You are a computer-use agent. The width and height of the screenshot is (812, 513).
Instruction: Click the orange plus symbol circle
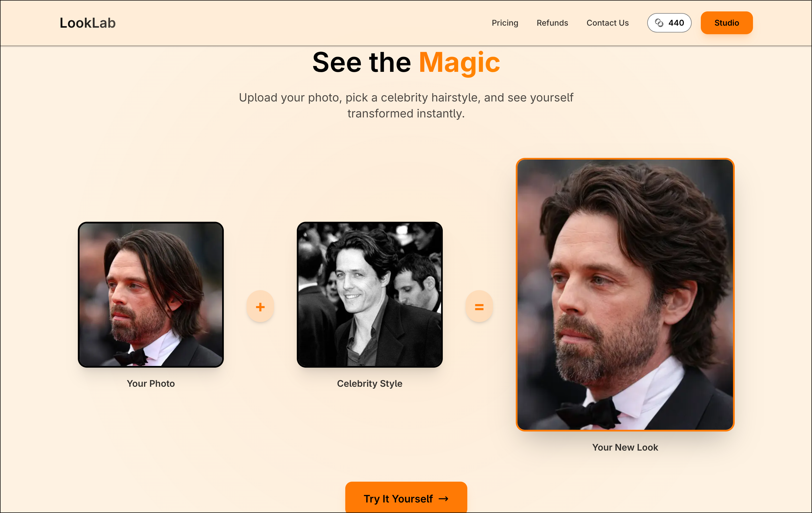click(260, 306)
